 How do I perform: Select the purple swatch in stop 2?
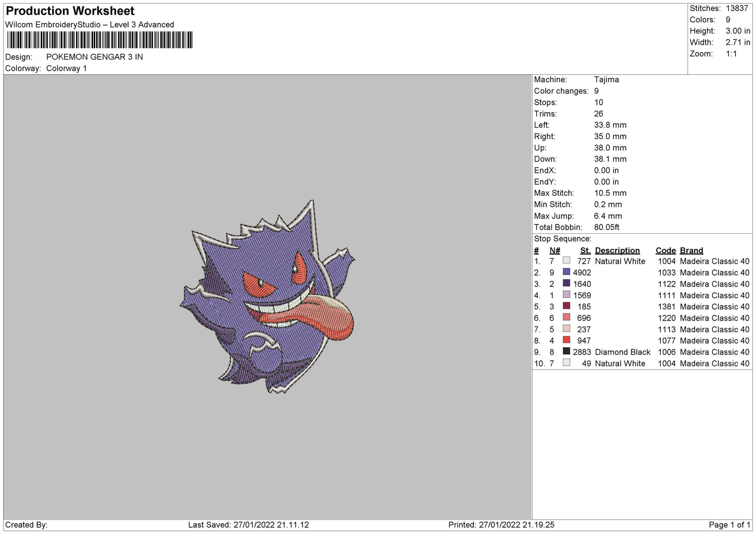click(566, 272)
